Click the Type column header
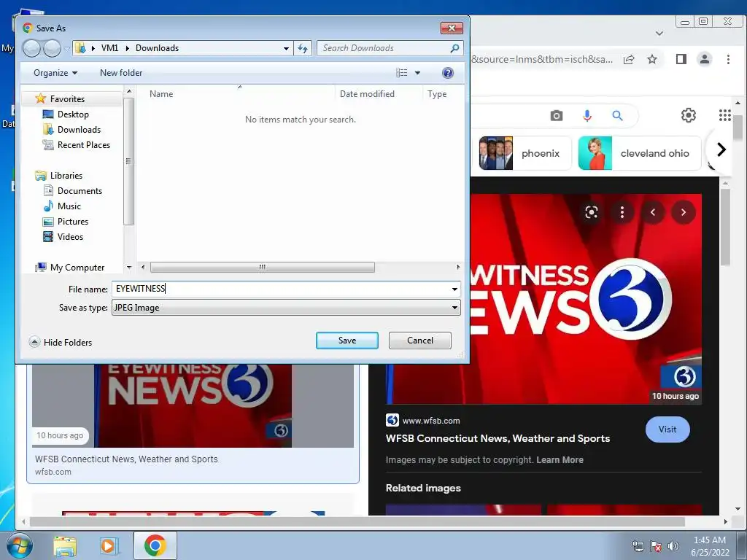Screen dimensions: 747x560 [437, 94]
